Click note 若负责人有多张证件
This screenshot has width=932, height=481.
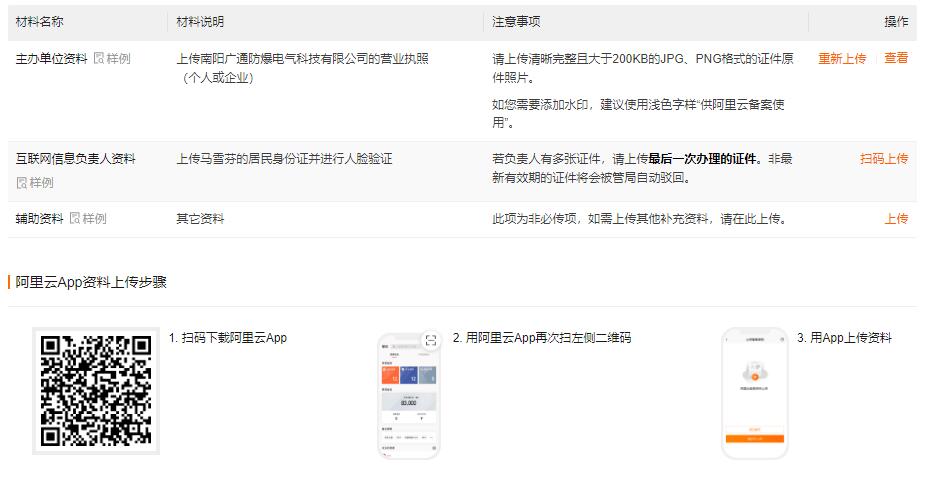[x=642, y=168]
